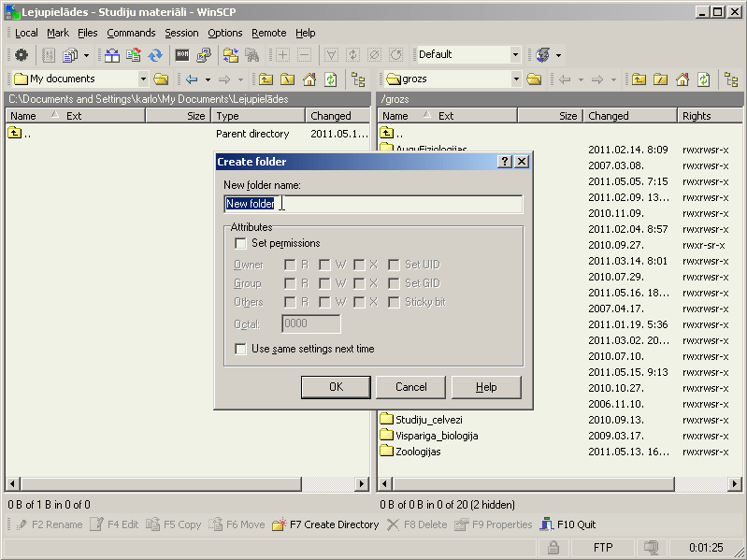The width and height of the screenshot is (747, 560).
Task: Click F10 Quit in bottom bar
Action: tap(567, 524)
